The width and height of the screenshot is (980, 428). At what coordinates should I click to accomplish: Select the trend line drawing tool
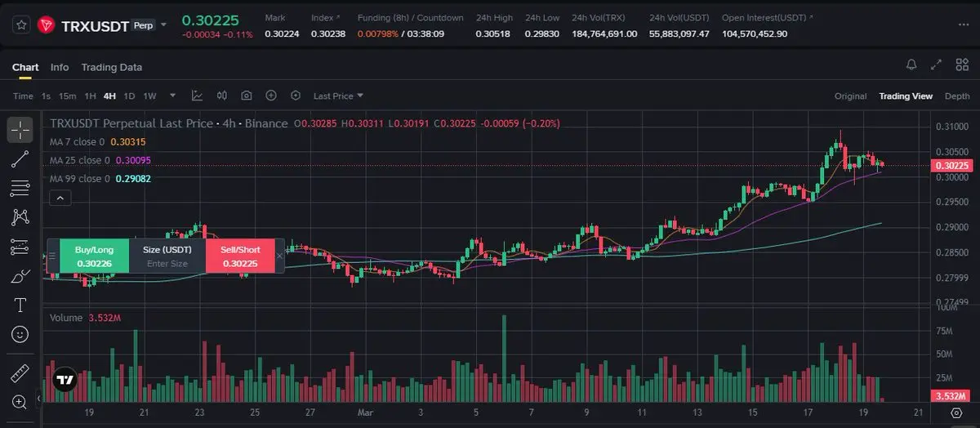tap(20, 159)
